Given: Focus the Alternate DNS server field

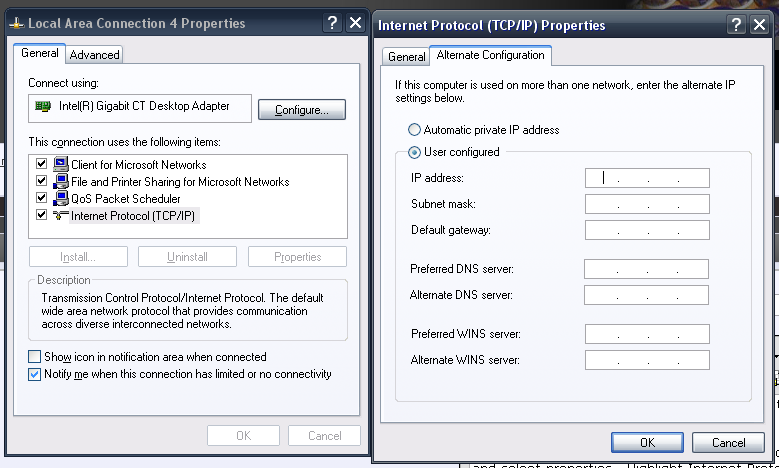Looking at the screenshot, I should [x=646, y=295].
